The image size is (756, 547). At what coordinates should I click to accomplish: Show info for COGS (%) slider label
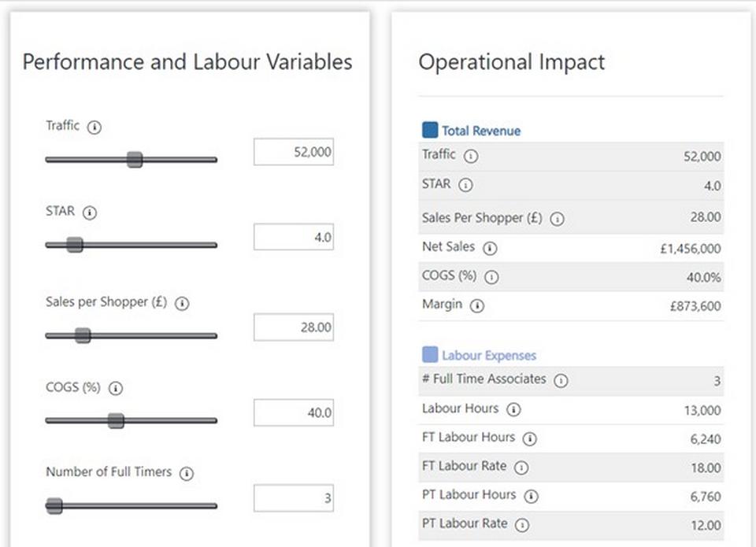(116, 388)
